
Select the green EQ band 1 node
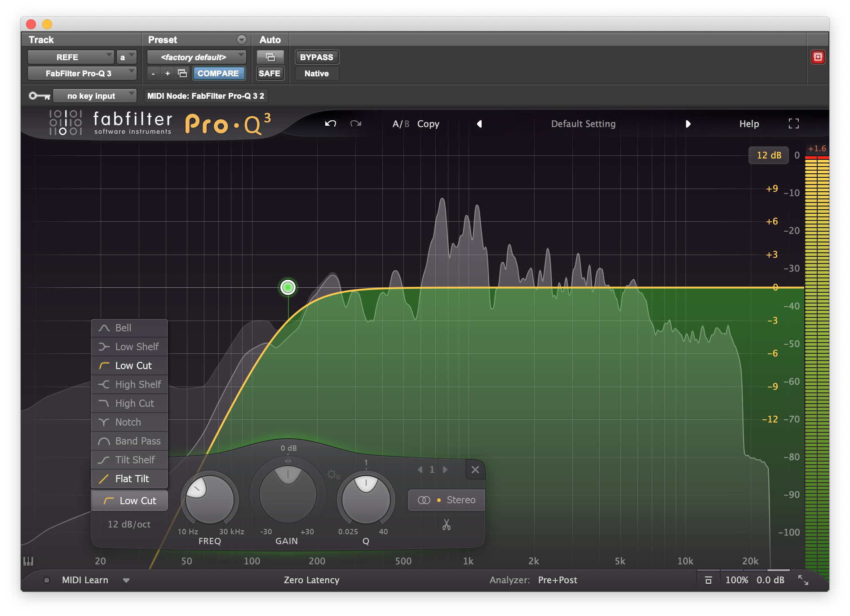pyautogui.click(x=288, y=287)
